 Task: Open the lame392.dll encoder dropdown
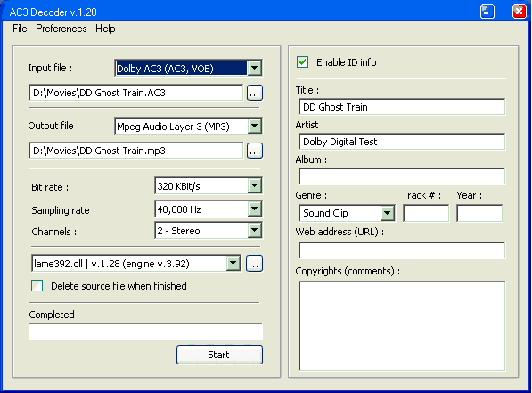point(233,264)
